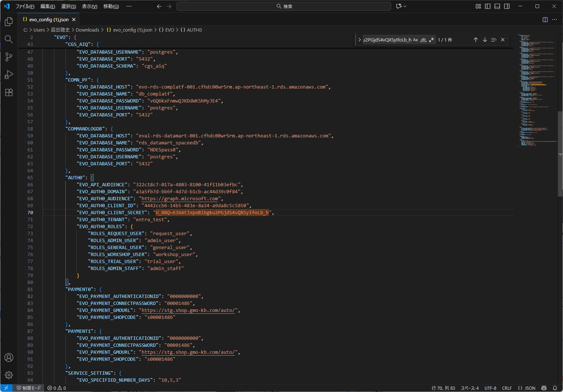
Task: Click the 制限モード restricted mode indicator
Action: point(29,388)
